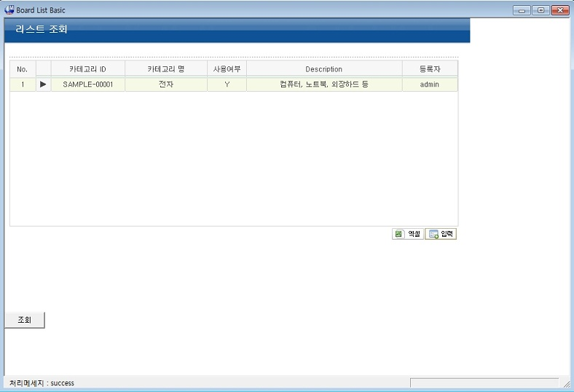Image resolution: width=574 pixels, height=392 pixels.
Task: Click the resize grip in window corner
Action: tap(566, 383)
